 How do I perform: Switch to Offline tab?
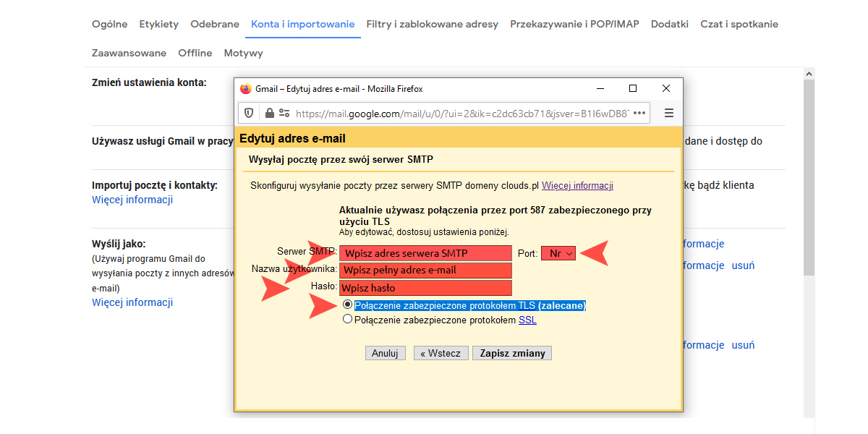195,53
